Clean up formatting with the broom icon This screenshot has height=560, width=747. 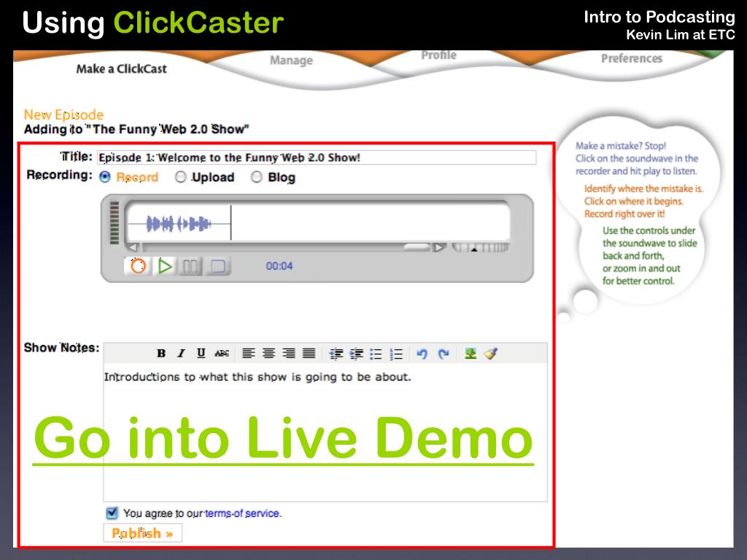[491, 354]
